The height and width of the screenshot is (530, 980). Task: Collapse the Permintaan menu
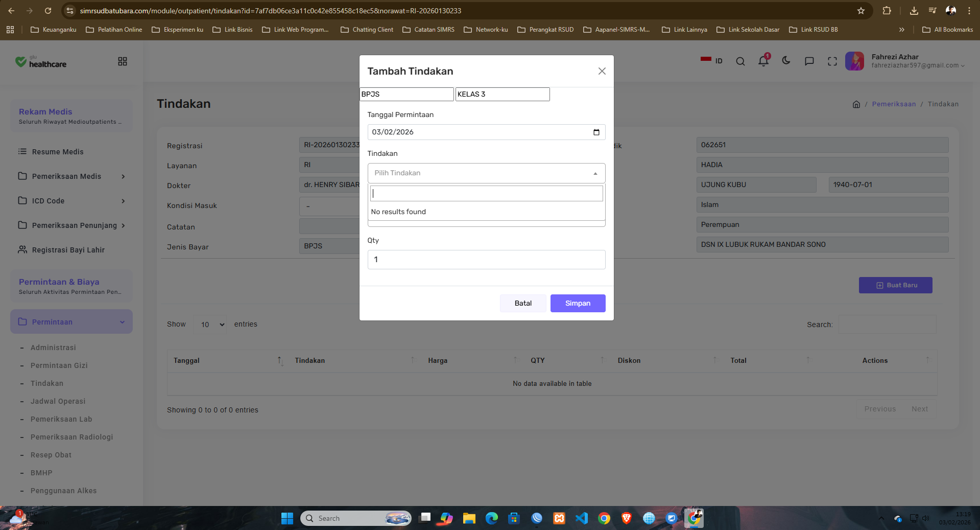[71, 321]
